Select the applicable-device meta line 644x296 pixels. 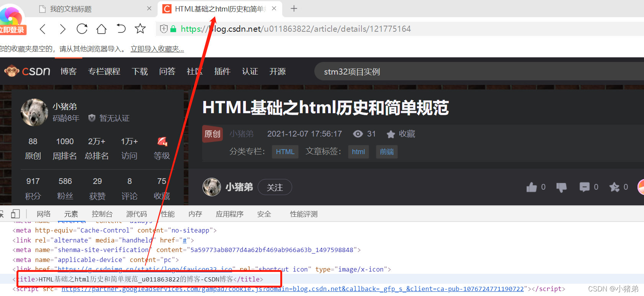tap(96, 260)
